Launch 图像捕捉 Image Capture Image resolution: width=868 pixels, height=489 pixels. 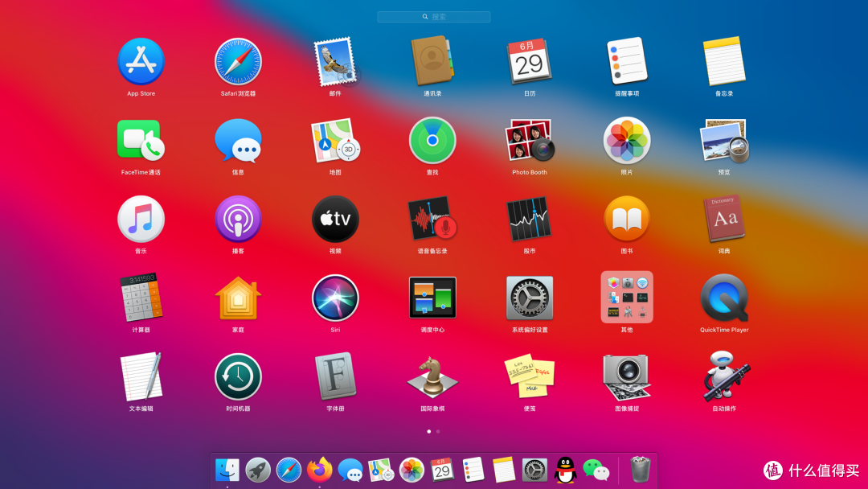click(627, 376)
